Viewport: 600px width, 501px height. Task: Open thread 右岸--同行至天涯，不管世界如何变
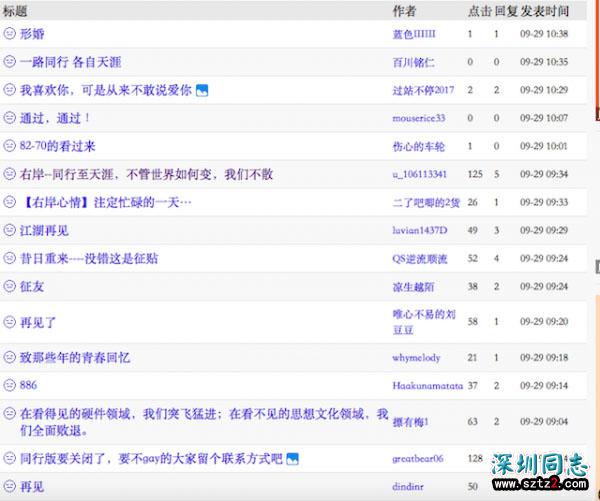click(146, 174)
